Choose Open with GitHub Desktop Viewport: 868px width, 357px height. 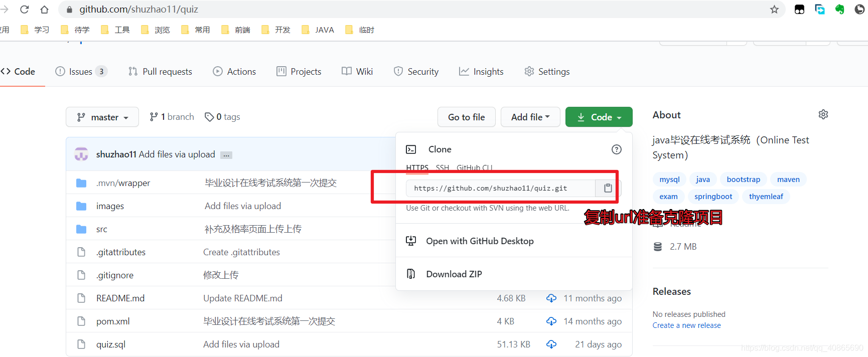coord(480,241)
